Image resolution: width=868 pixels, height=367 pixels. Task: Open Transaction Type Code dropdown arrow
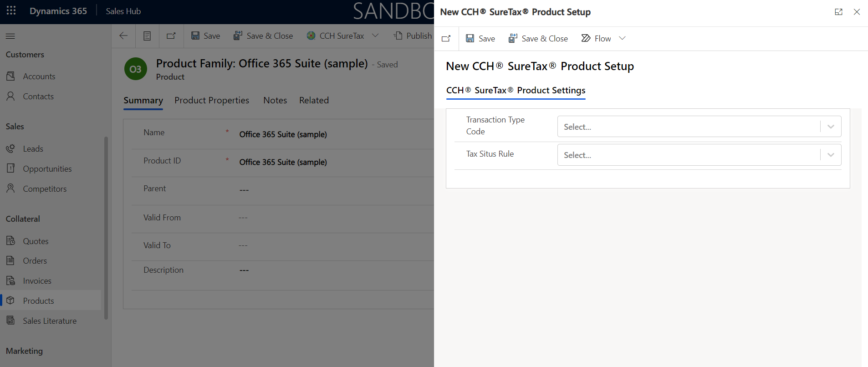click(831, 127)
